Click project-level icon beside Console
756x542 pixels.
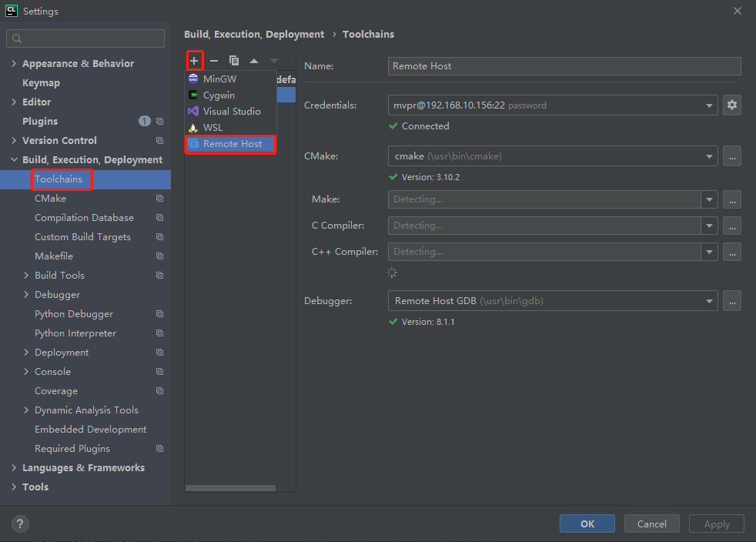(x=159, y=372)
